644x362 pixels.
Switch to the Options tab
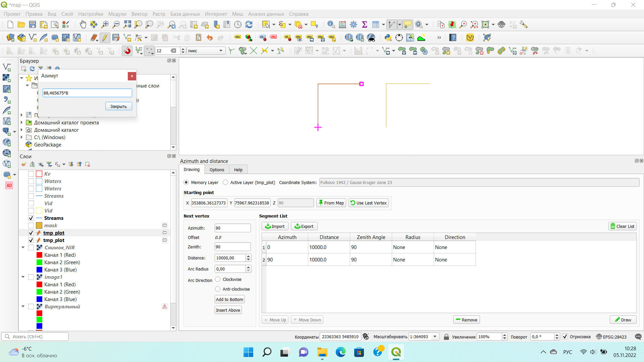[x=217, y=170]
